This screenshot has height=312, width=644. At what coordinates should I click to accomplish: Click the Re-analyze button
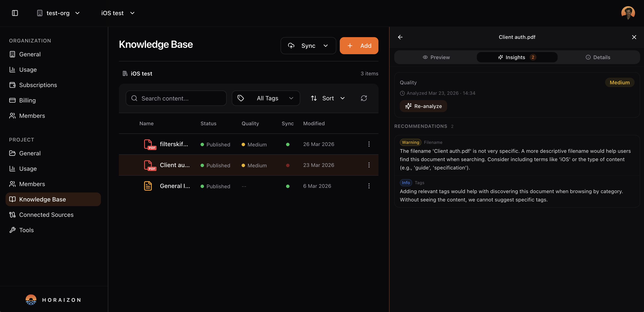coord(423,106)
